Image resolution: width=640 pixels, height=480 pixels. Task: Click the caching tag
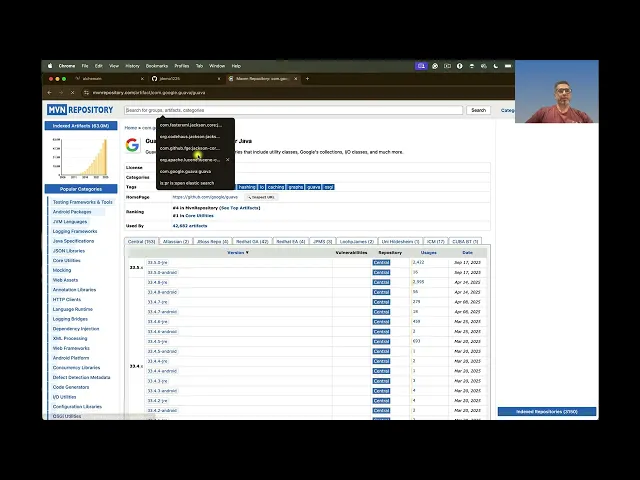(x=276, y=187)
